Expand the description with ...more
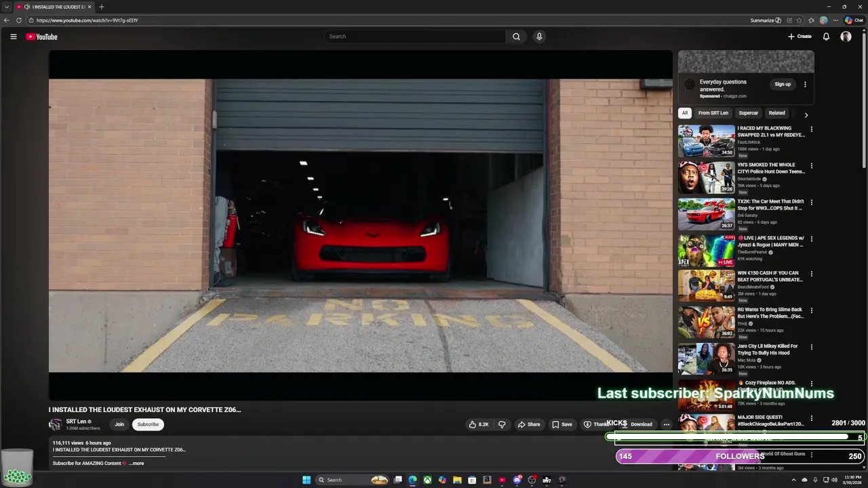 (136, 464)
